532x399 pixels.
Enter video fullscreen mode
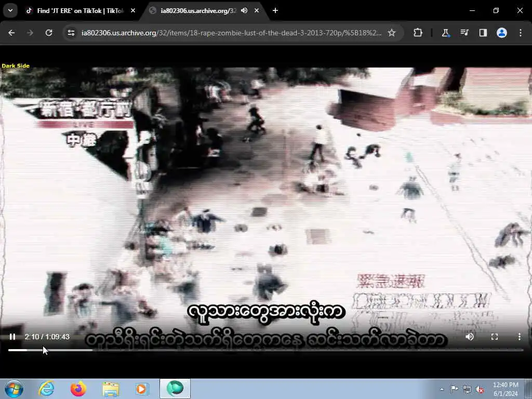tap(495, 337)
